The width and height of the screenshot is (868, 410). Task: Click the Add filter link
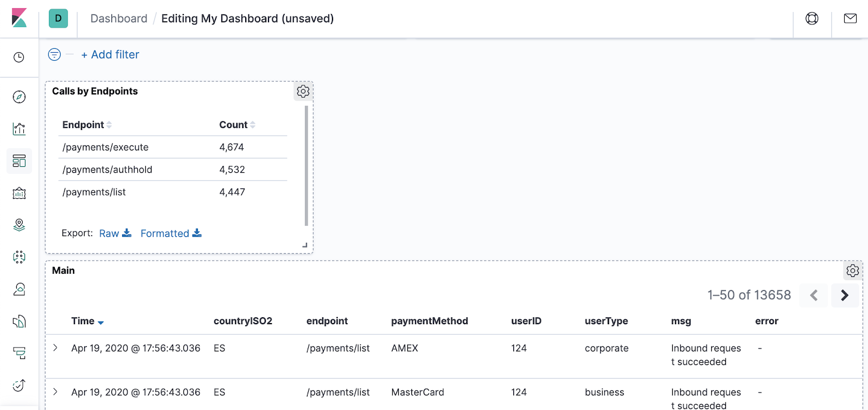click(110, 54)
